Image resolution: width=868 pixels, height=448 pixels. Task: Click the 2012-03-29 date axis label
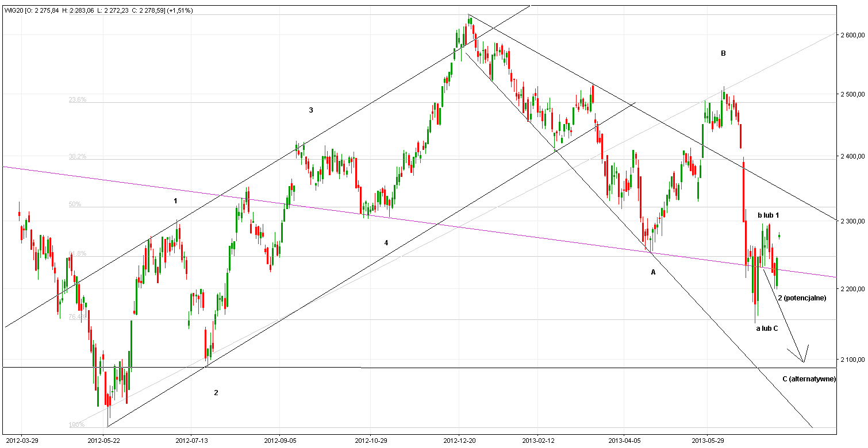pyautogui.click(x=22, y=441)
